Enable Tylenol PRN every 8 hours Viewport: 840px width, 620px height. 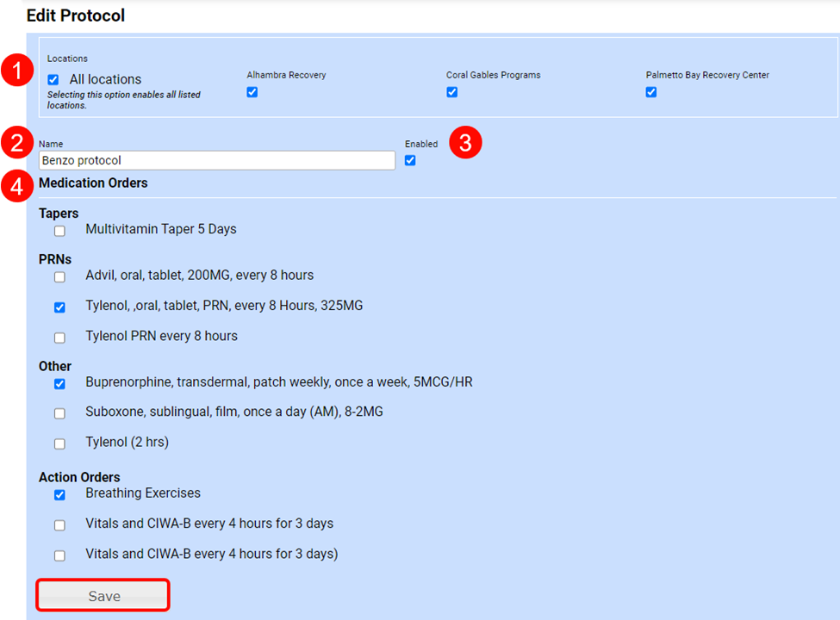pos(59,338)
